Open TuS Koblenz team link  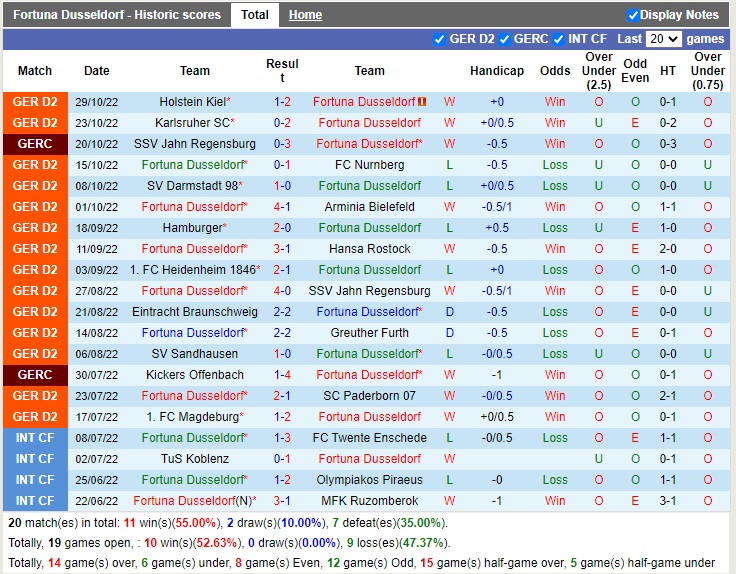194,459
